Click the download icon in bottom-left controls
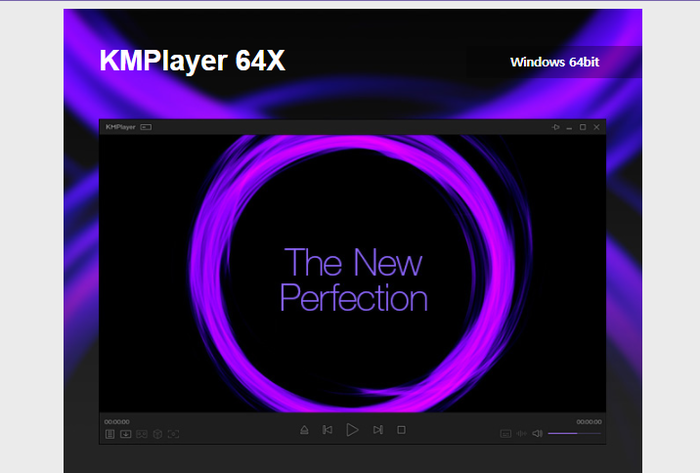The width and height of the screenshot is (700, 473). [x=126, y=434]
